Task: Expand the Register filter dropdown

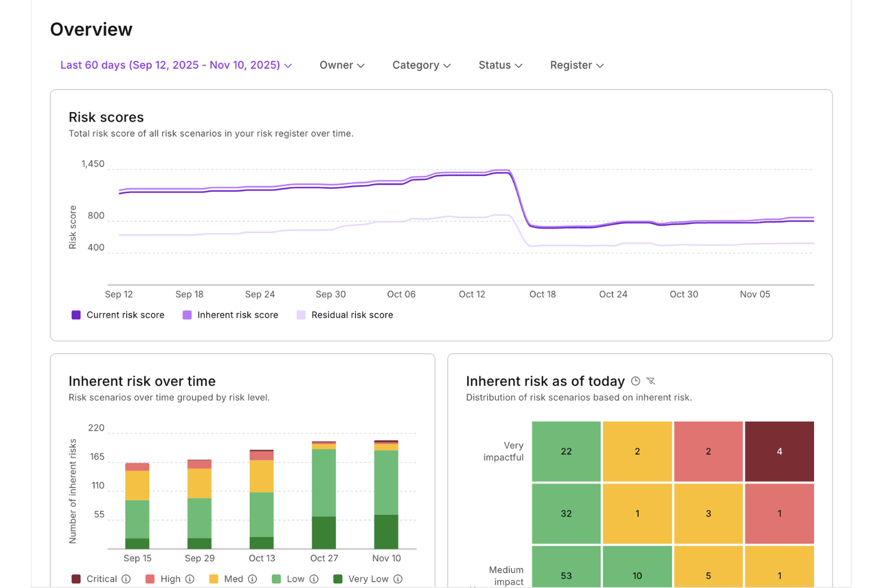Action: [576, 65]
